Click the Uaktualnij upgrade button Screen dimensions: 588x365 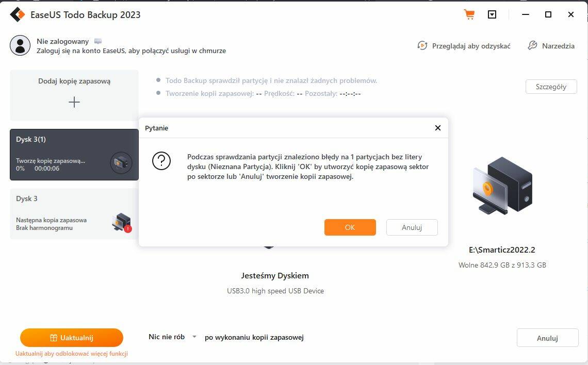click(x=72, y=338)
